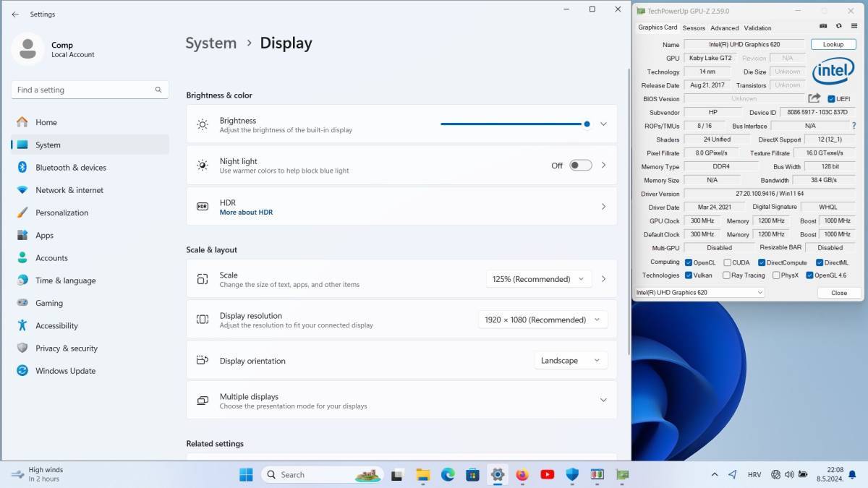Open the Display resolution dropdown

[542, 320]
